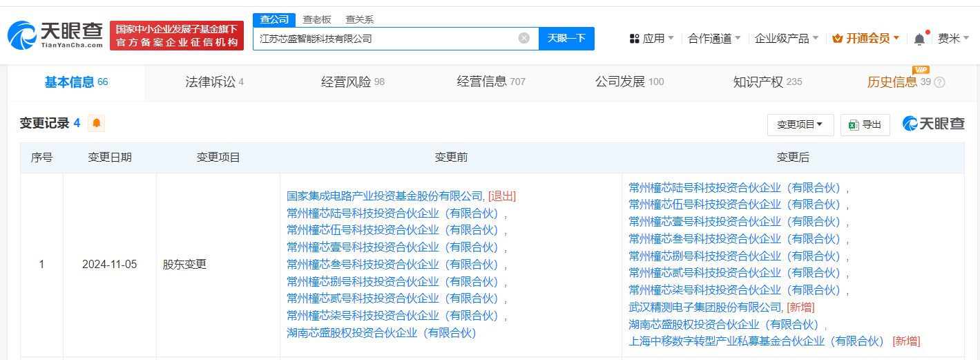
Task: Open 常州橦芯捌号 link in 变更前 column
Action: [392, 281]
